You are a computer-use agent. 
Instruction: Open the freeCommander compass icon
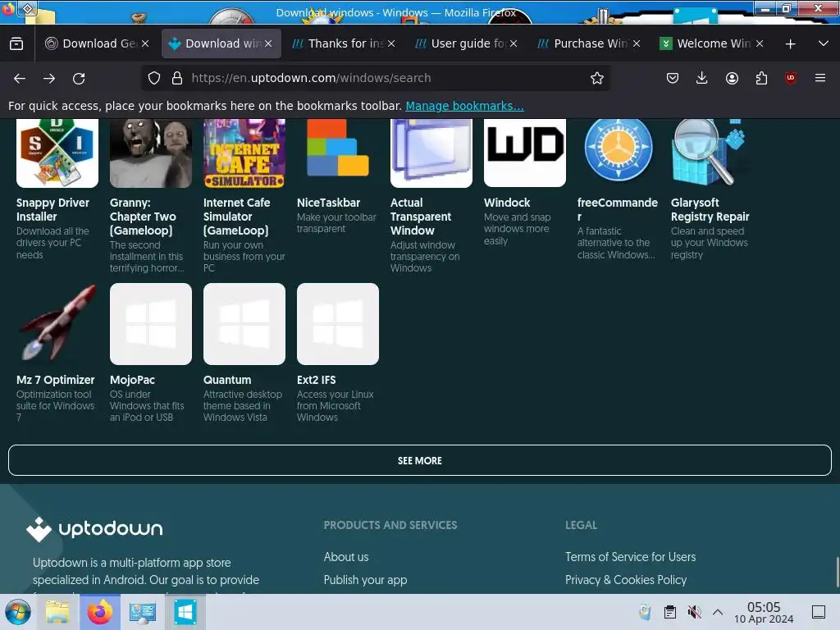(x=619, y=150)
